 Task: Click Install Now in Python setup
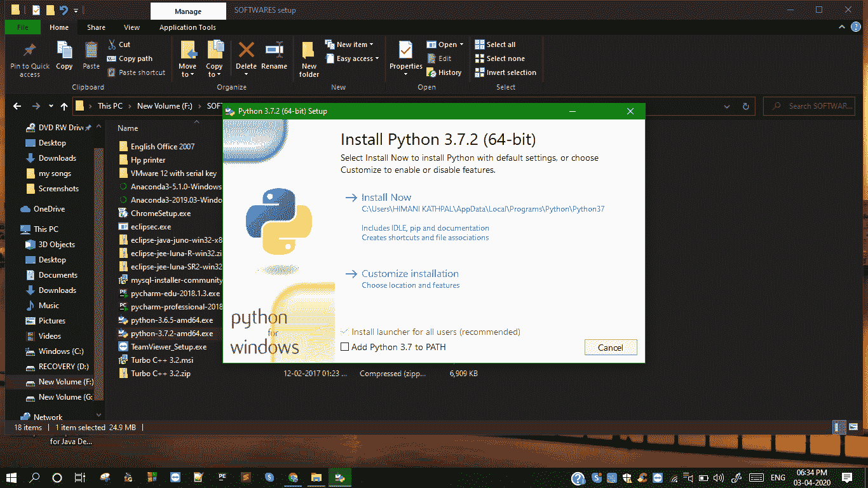click(386, 198)
